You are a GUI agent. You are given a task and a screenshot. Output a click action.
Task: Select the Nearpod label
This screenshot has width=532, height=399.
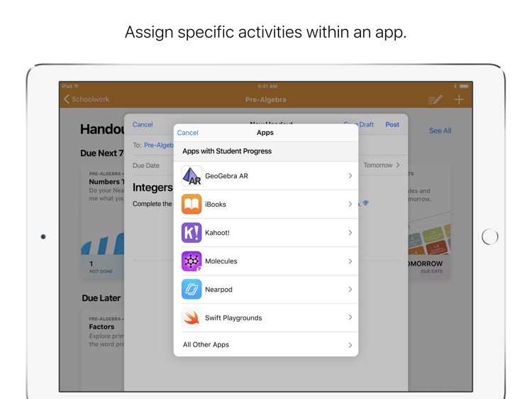click(219, 290)
